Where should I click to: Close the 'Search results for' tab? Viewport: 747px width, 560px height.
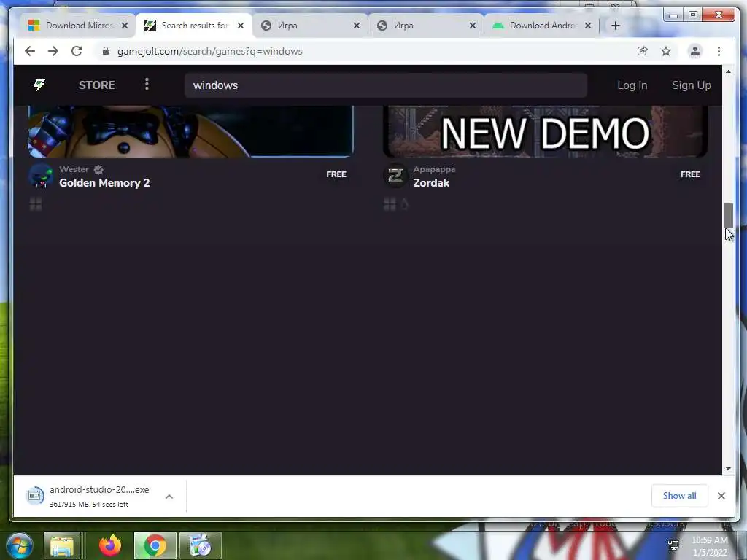(241, 26)
